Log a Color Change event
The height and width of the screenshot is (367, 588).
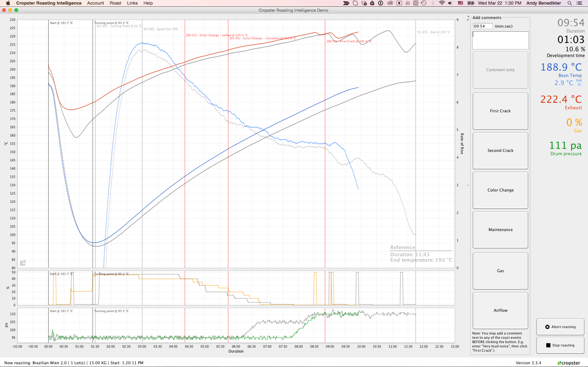pos(500,190)
